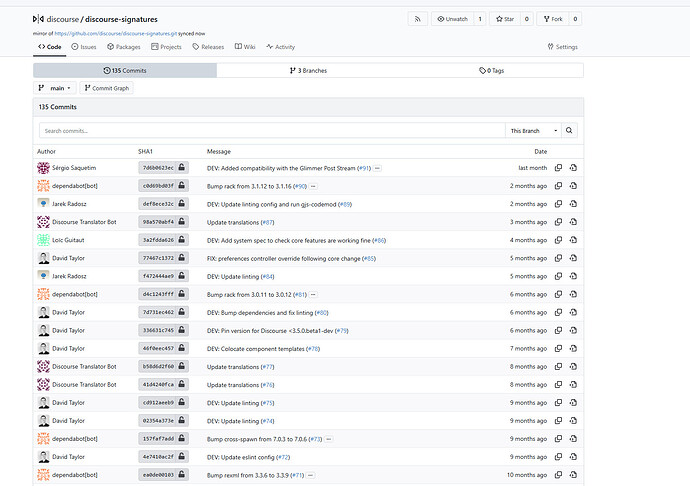Select the 0 Tags section

coord(492,70)
